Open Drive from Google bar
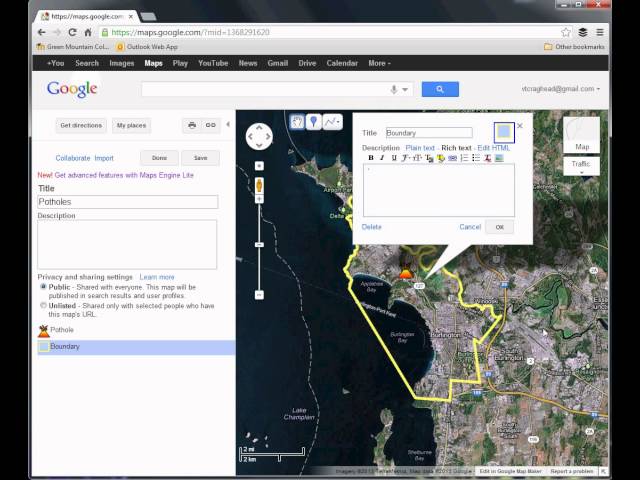640x480 pixels. point(307,63)
